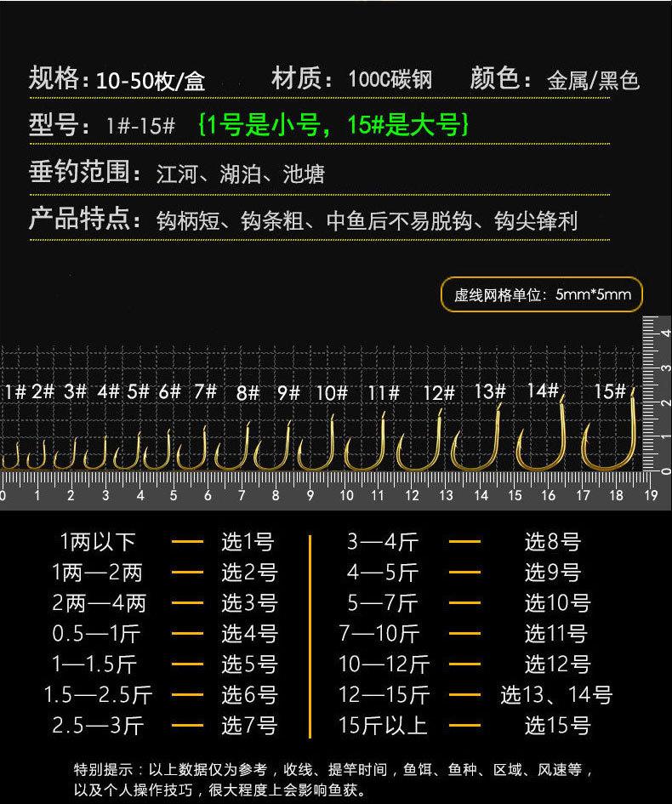Click the 选15号 recommendation row
The height and width of the screenshot is (804, 672).
[557, 726]
